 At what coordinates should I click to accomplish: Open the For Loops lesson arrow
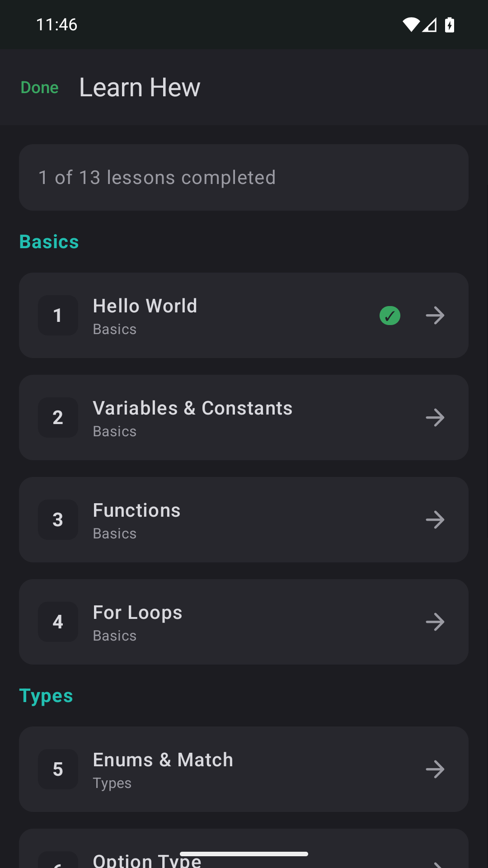[435, 622]
